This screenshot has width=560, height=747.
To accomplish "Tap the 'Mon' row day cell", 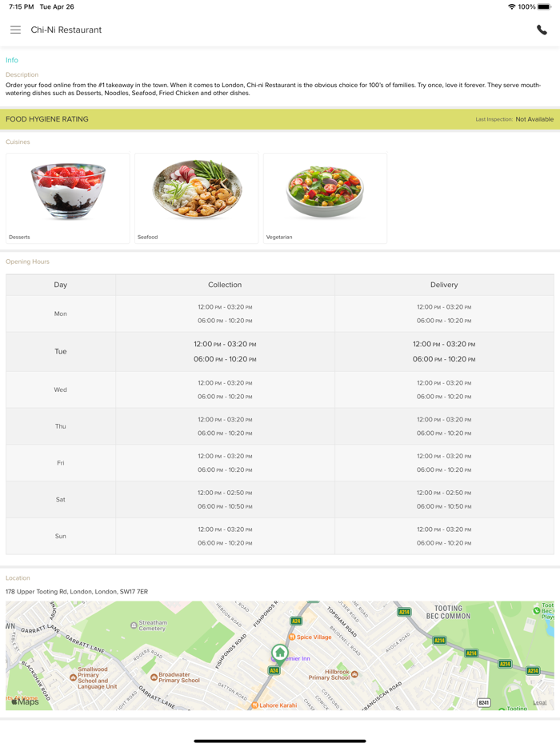I will coord(61,314).
